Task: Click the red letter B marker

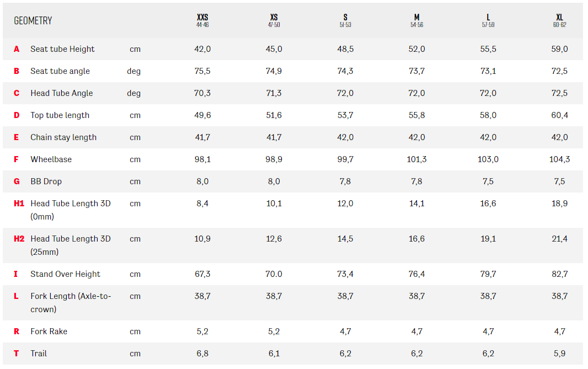Action: (x=17, y=71)
